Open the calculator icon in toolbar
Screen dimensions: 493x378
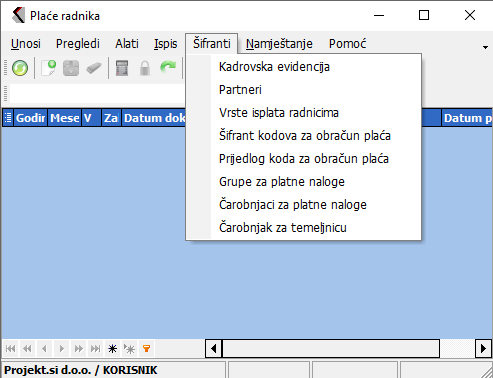[x=122, y=68]
